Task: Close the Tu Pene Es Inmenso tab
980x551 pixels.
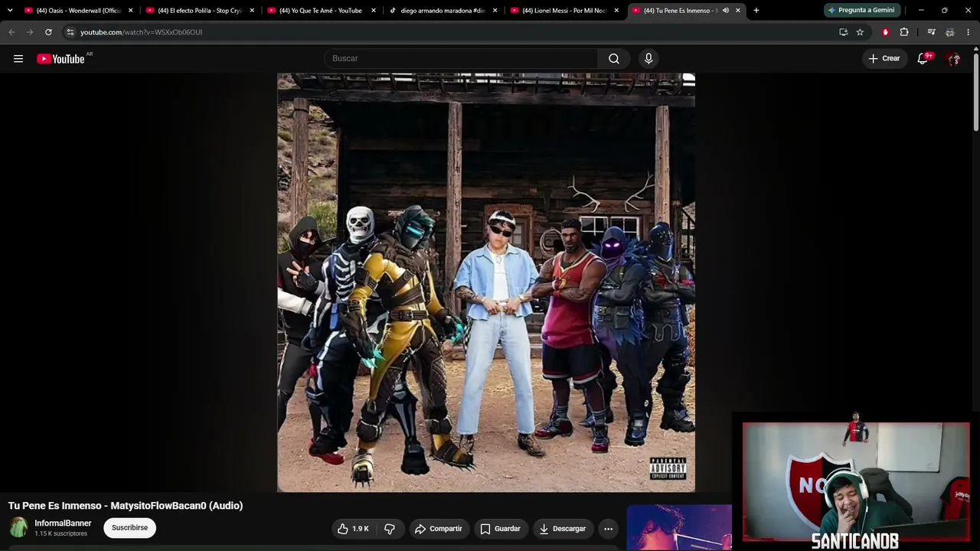Action: (738, 11)
